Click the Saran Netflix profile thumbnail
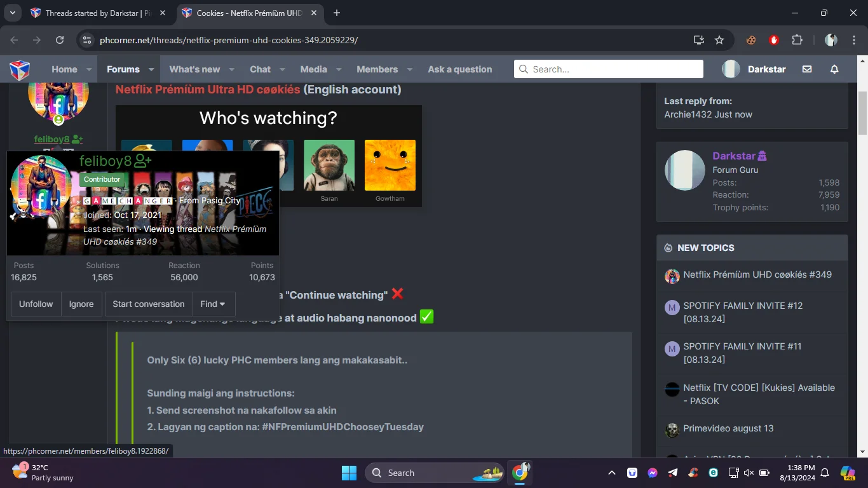 (x=329, y=165)
